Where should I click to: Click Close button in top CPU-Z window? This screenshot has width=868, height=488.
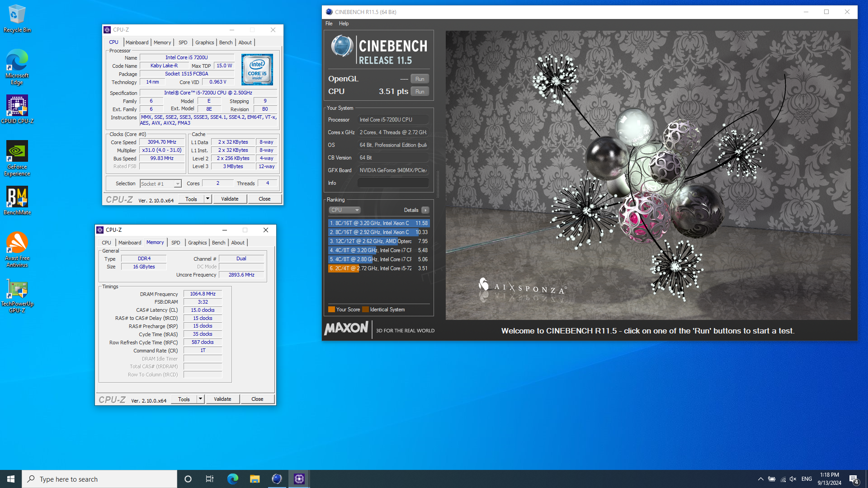[264, 199]
